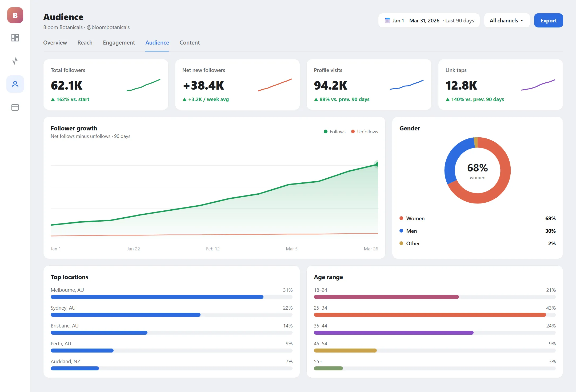Click the Melbourne, AU label
This screenshot has width=576, height=392.
(x=67, y=290)
